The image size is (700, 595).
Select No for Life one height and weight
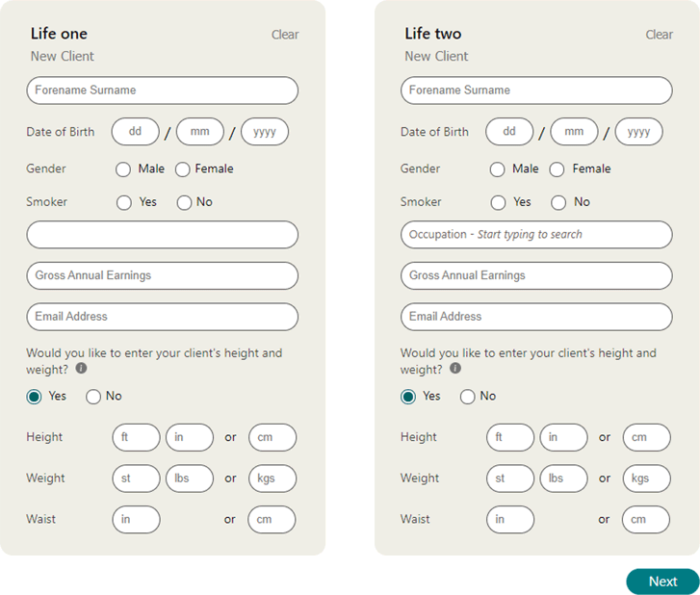click(x=92, y=397)
